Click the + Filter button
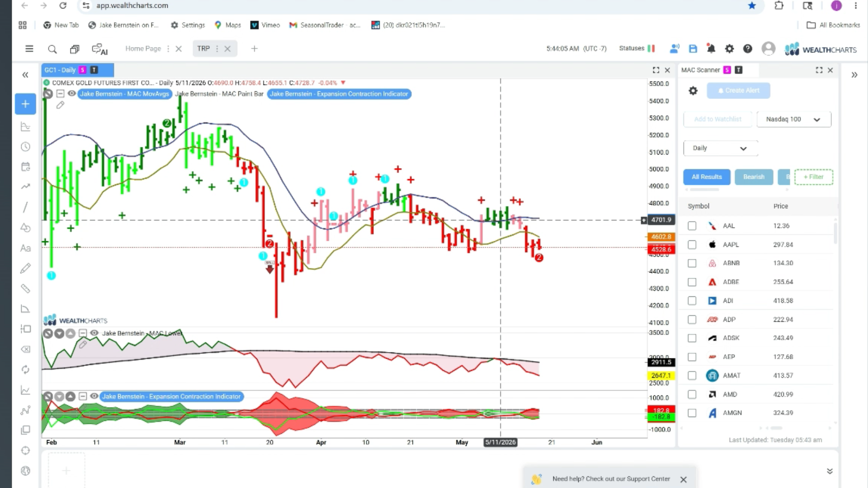Image resolution: width=868 pixels, height=488 pixels. (x=813, y=177)
